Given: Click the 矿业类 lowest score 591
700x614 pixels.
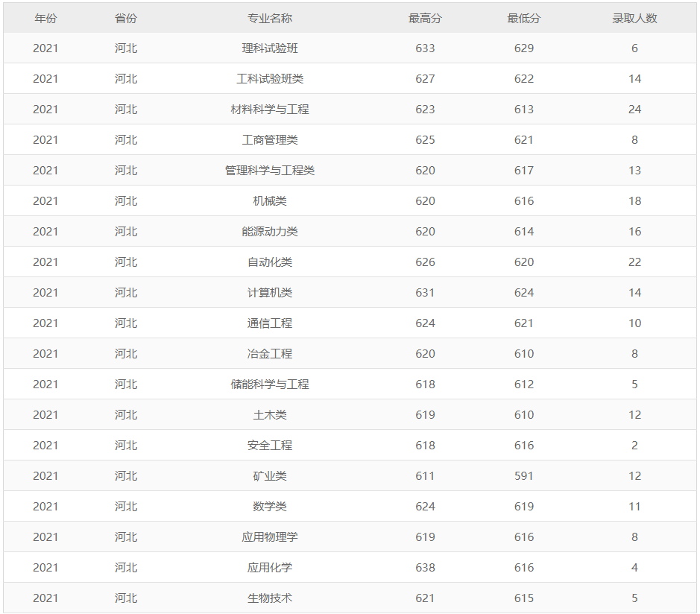Looking at the screenshot, I should coord(524,476).
